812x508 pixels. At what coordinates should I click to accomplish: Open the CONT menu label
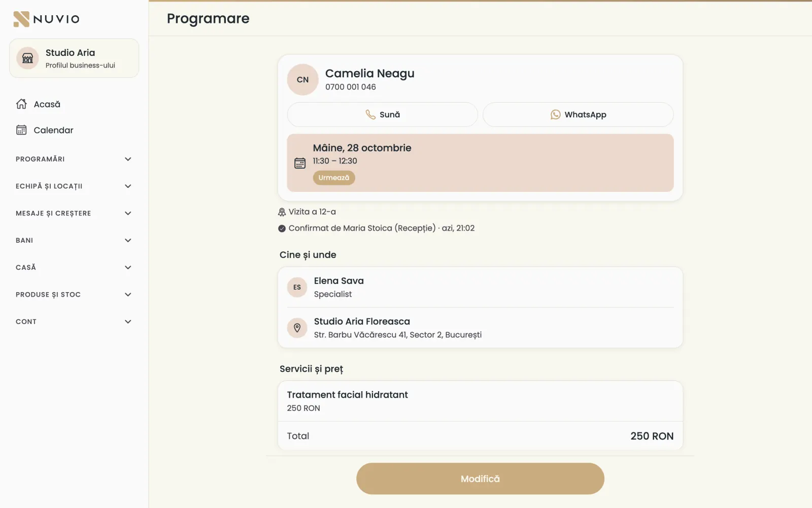click(26, 322)
